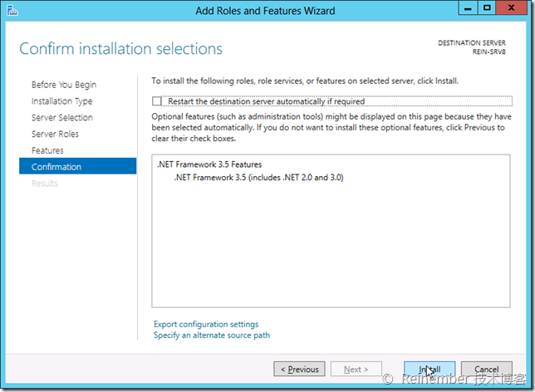The height and width of the screenshot is (392, 535).
Task: Cancel the wizard
Action: pos(486,369)
